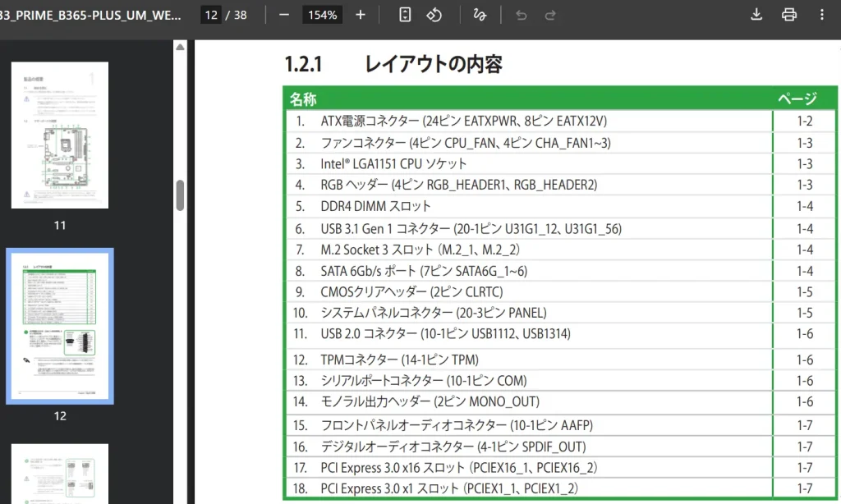The height and width of the screenshot is (504, 841).
Task: Click the thumbnail sidebar scroll-up arrow
Action: pos(180,47)
